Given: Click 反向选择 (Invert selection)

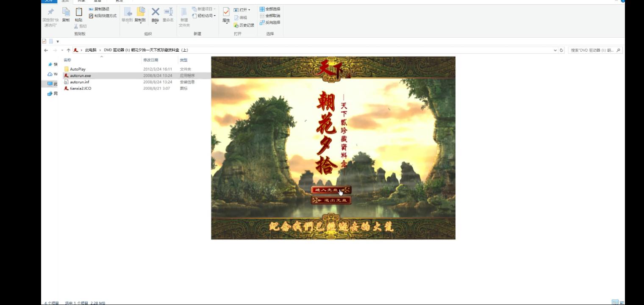Looking at the screenshot, I should (x=270, y=22).
